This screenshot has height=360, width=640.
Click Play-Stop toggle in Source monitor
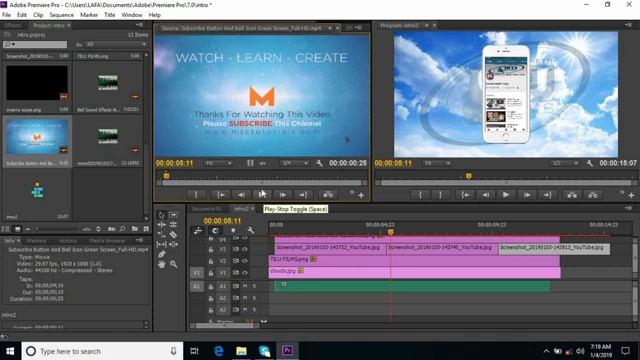(262, 195)
